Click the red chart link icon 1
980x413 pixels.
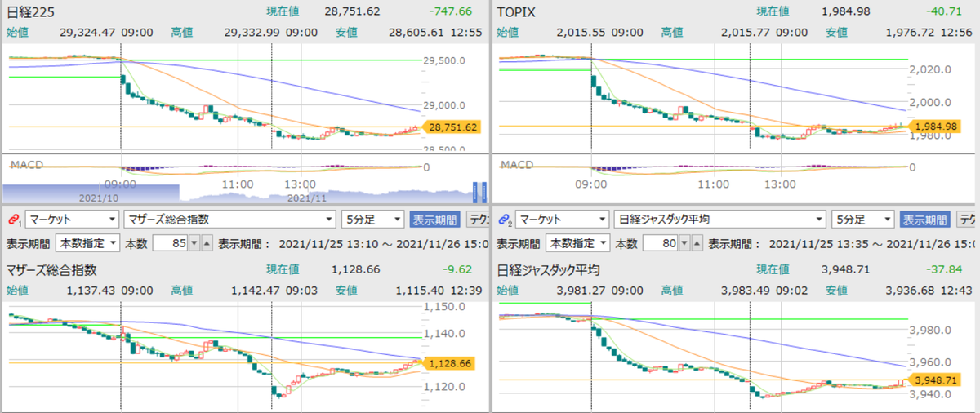point(14,220)
